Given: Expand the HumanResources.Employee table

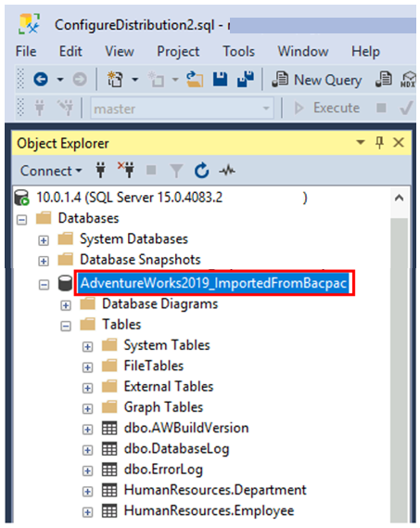Looking at the screenshot, I should point(87,512).
